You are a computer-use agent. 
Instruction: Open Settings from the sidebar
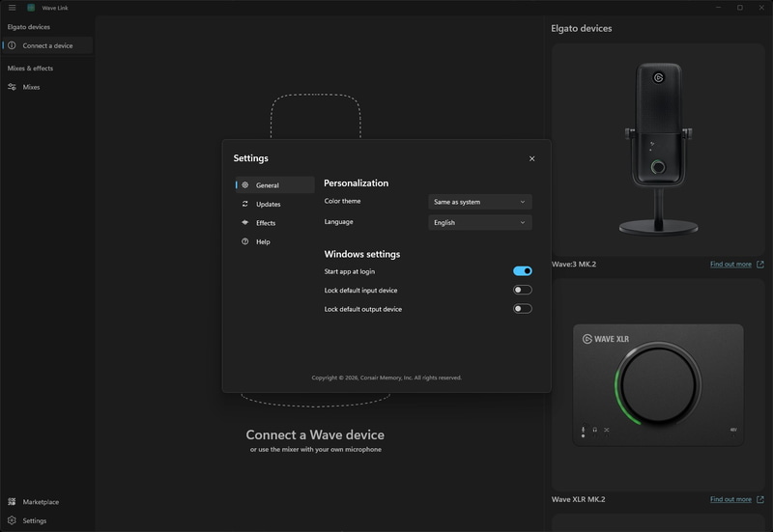(47, 520)
